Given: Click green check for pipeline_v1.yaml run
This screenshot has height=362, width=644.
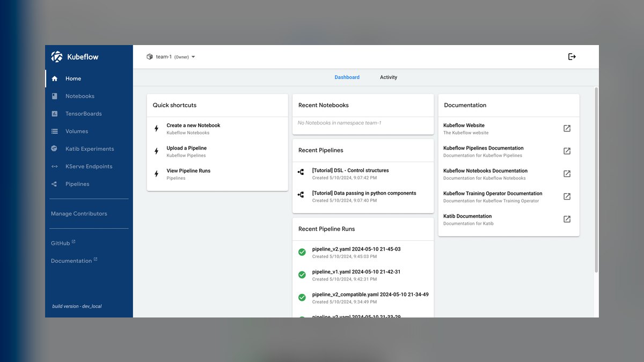Looking at the screenshot, I should pos(302,275).
